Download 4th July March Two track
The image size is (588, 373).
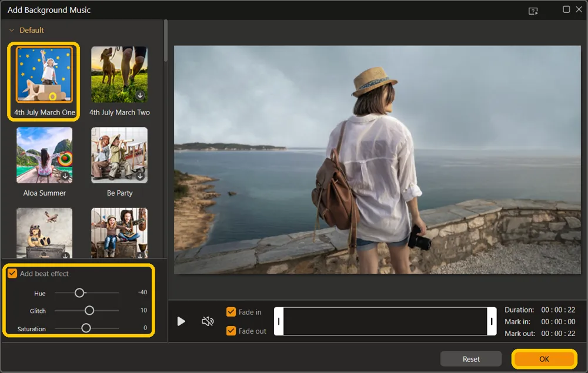[141, 95]
